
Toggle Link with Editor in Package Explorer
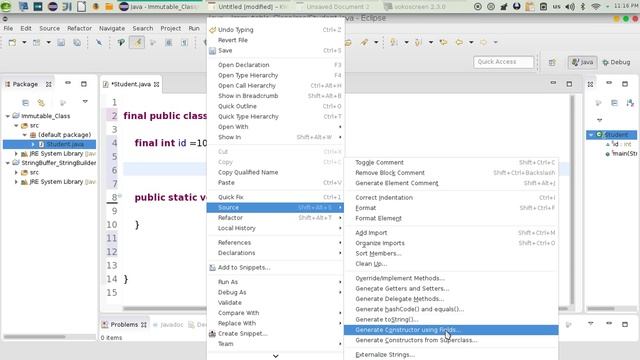(41, 102)
